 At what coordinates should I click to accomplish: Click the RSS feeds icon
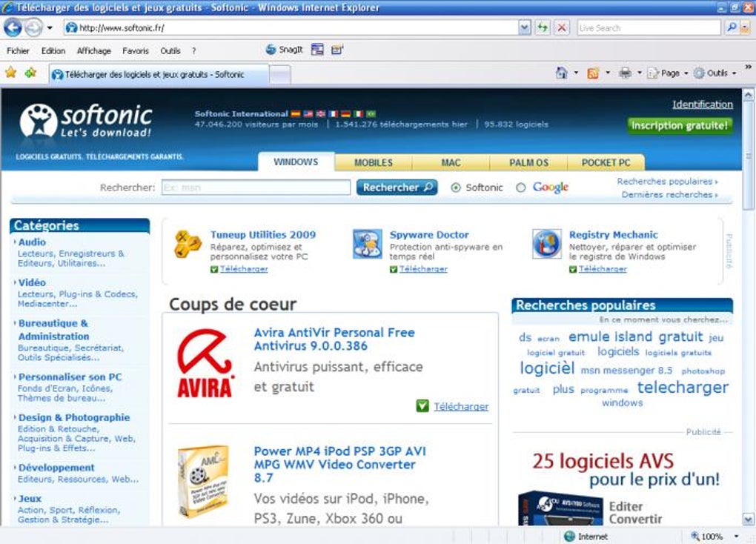point(593,73)
